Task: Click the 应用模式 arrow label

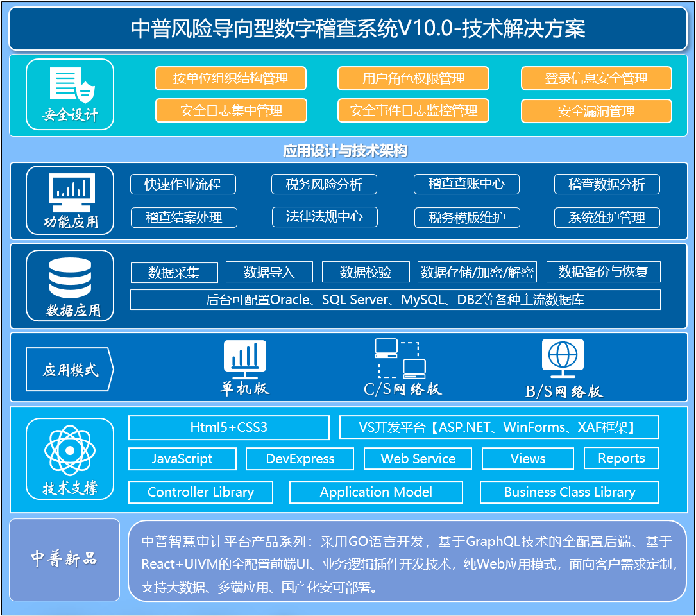Action: point(70,370)
